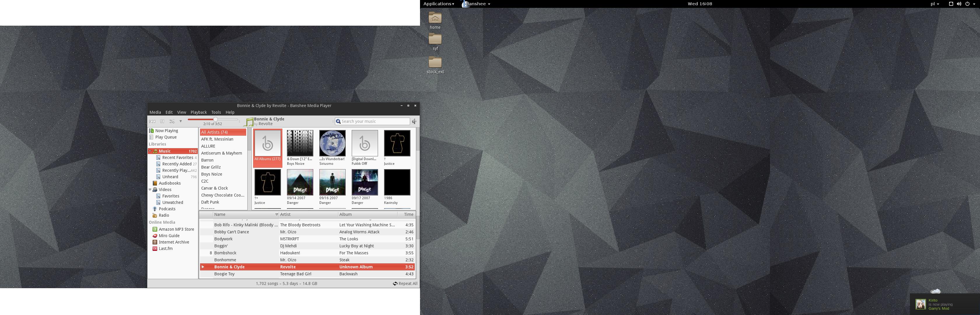This screenshot has height=315, width=980.
Task: Click the Search your music field
Action: pyautogui.click(x=372, y=121)
